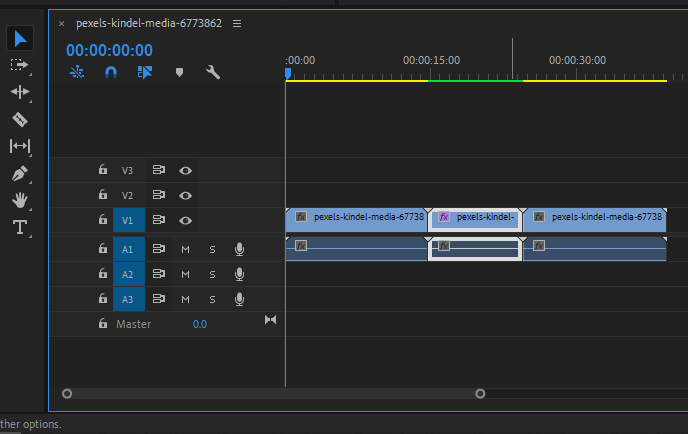The image size is (688, 434).
Task: Select the Razor tool
Action: click(x=20, y=119)
